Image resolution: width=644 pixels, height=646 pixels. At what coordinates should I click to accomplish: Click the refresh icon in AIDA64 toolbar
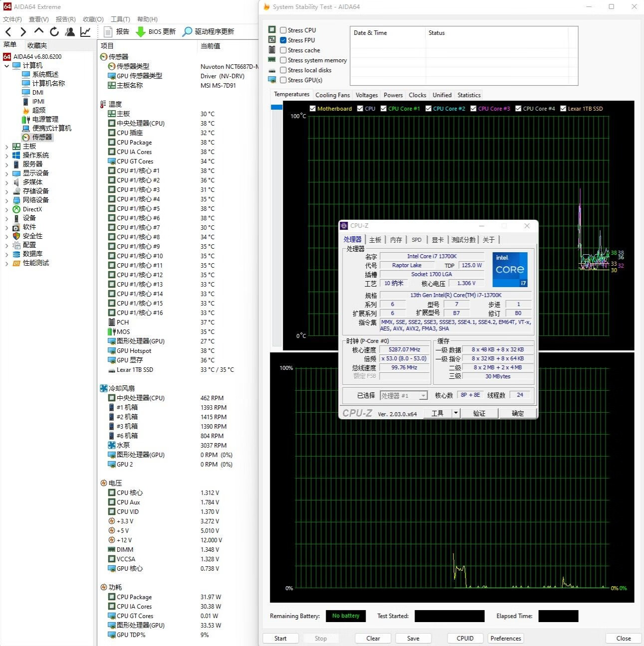coord(54,32)
